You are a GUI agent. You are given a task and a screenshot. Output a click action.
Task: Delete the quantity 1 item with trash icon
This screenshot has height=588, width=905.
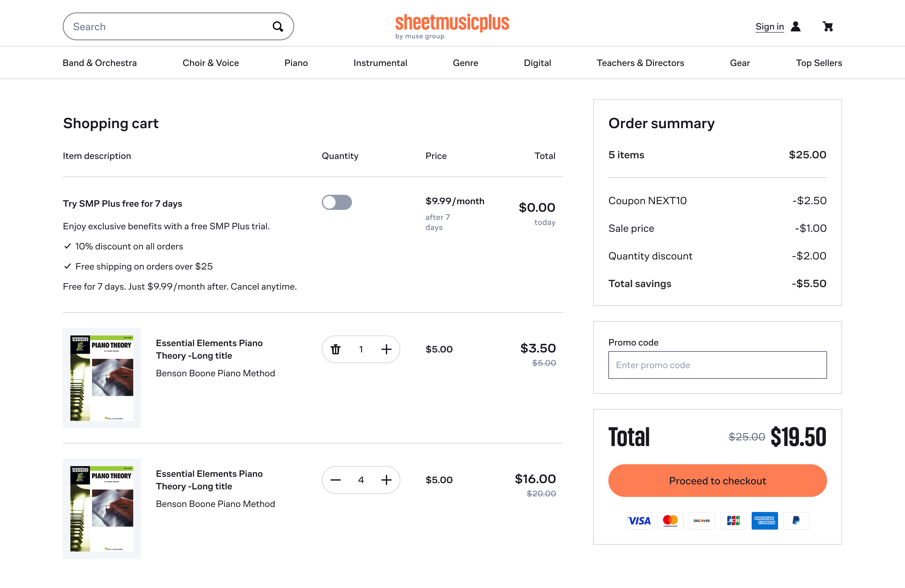335,349
